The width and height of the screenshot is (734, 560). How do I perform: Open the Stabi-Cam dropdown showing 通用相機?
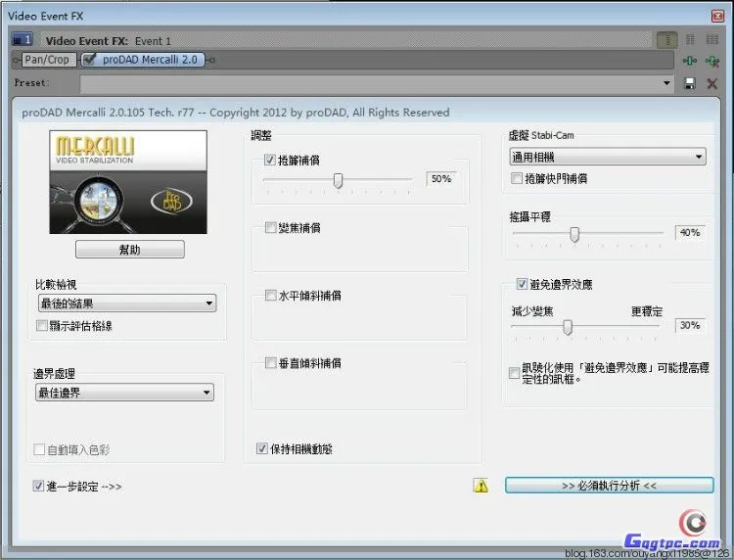(x=608, y=157)
